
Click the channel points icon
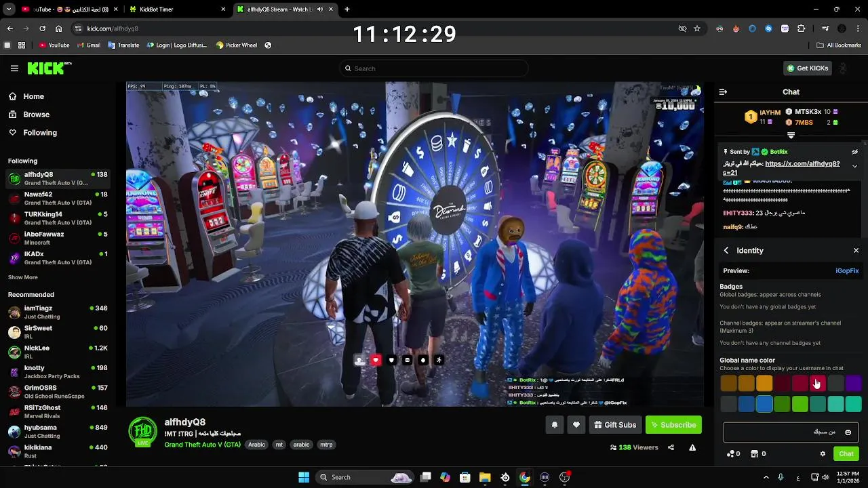(x=733, y=453)
